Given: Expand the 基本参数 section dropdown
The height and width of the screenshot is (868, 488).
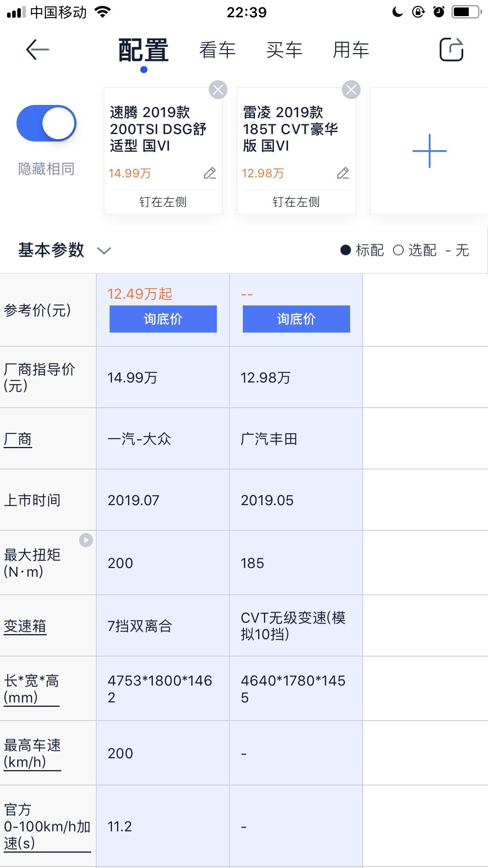Looking at the screenshot, I should 104,250.
